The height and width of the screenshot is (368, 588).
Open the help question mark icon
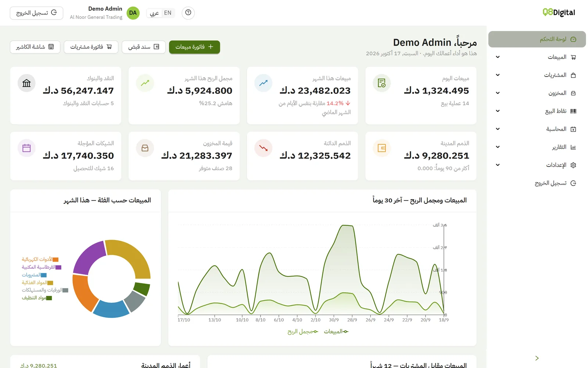tap(188, 13)
